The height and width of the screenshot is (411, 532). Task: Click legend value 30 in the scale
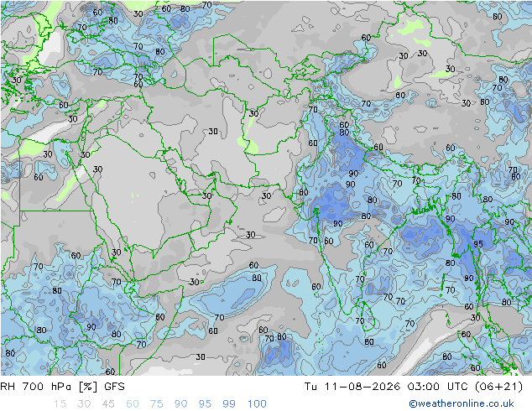point(84,404)
